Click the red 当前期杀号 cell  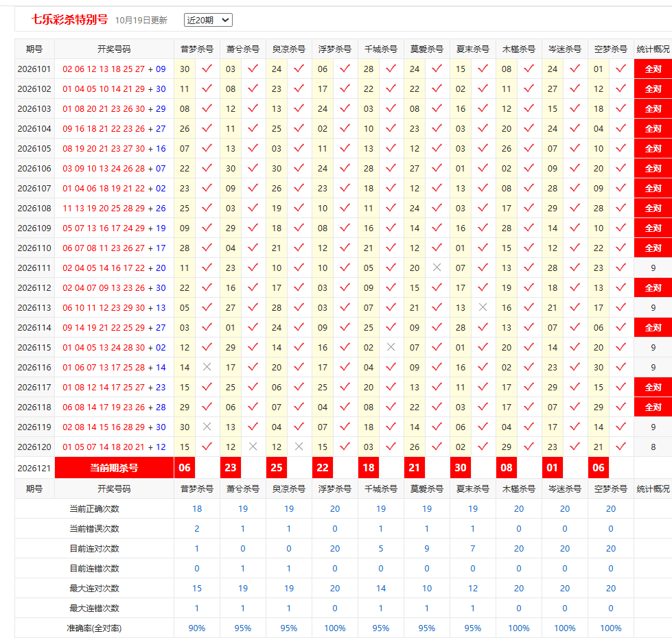pyautogui.click(x=114, y=468)
